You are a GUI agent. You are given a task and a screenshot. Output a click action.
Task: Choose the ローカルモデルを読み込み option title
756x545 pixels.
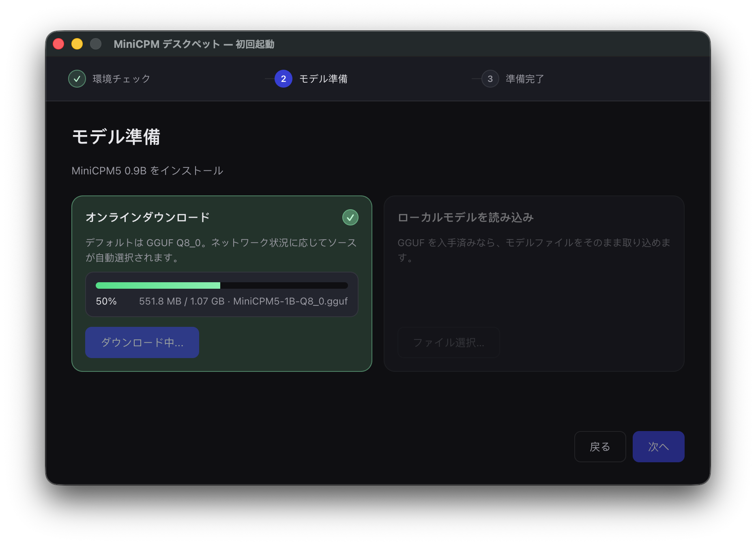(x=466, y=217)
